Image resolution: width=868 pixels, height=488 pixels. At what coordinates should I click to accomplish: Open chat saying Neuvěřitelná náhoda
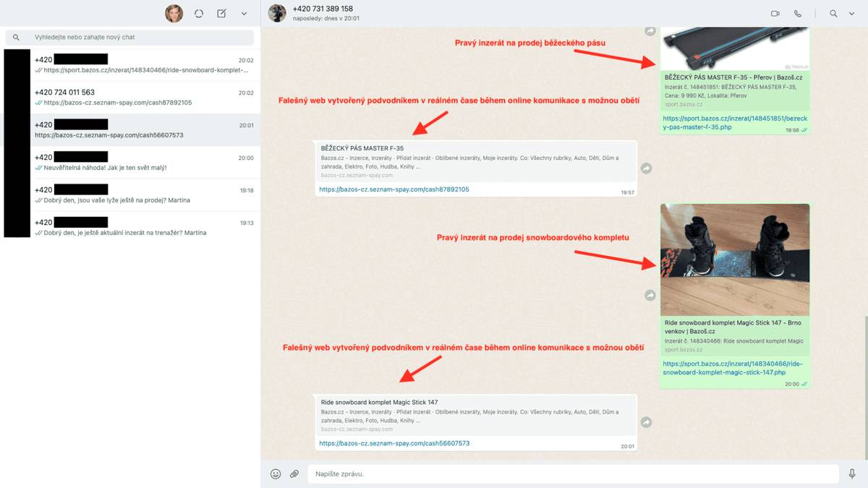click(x=130, y=163)
